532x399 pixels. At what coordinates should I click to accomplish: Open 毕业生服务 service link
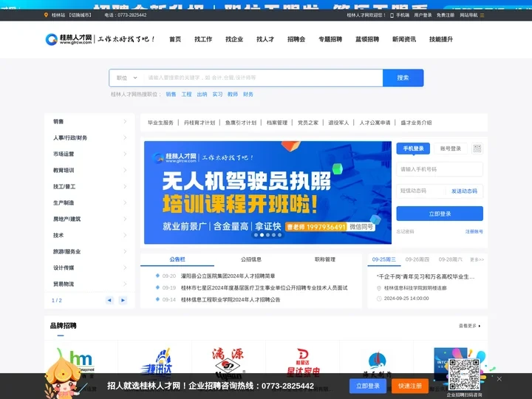[160, 123]
